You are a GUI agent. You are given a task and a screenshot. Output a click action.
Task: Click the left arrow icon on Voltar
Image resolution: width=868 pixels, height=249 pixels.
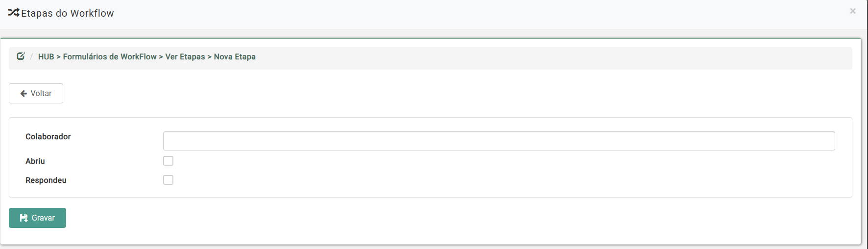[24, 94]
